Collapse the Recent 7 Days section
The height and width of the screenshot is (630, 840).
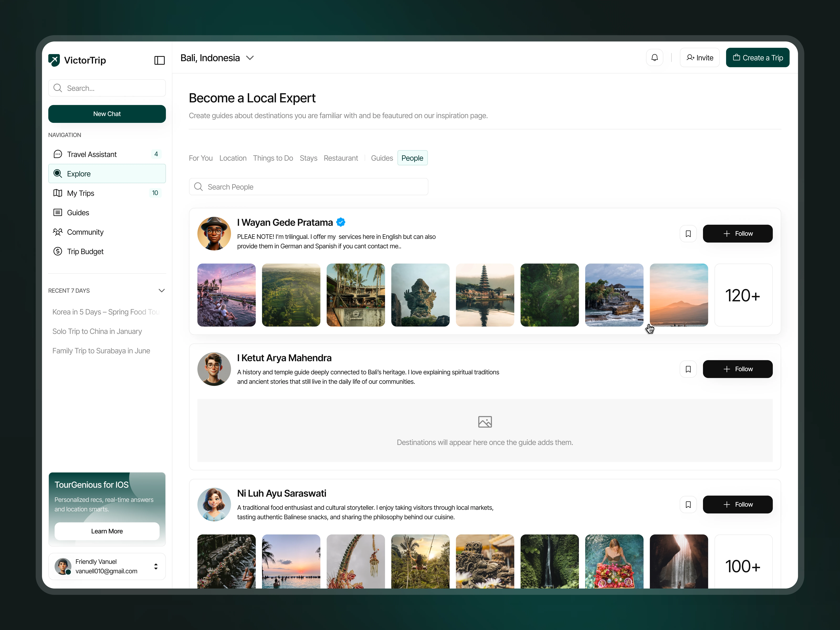162,290
